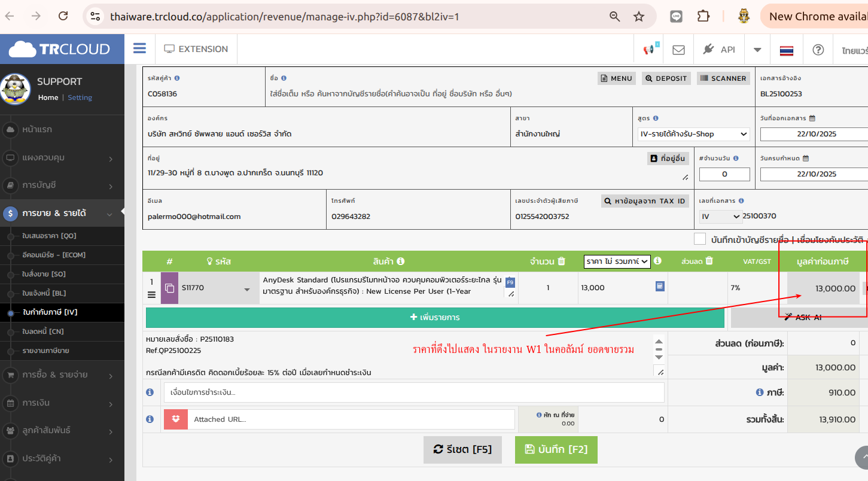
Task: Open the mail envelope icon
Action: (x=678, y=50)
